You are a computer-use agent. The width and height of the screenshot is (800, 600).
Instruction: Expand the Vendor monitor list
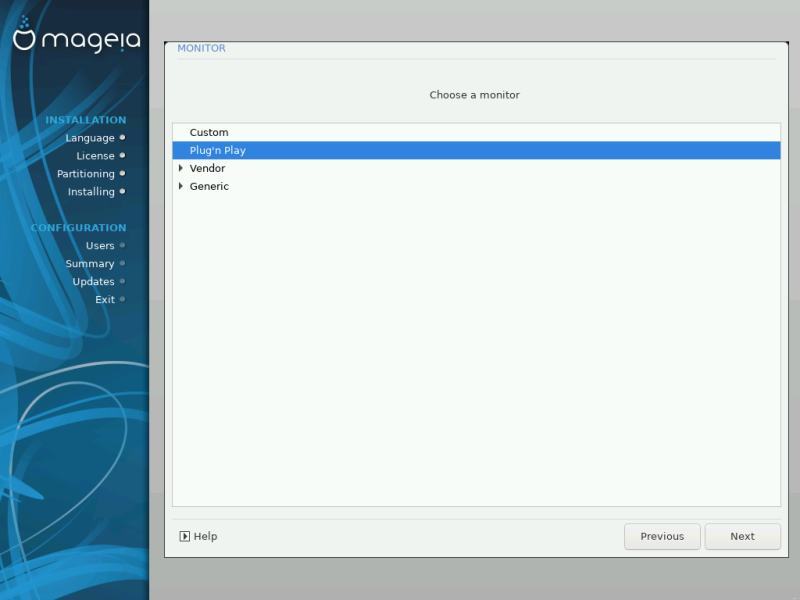tap(180, 168)
